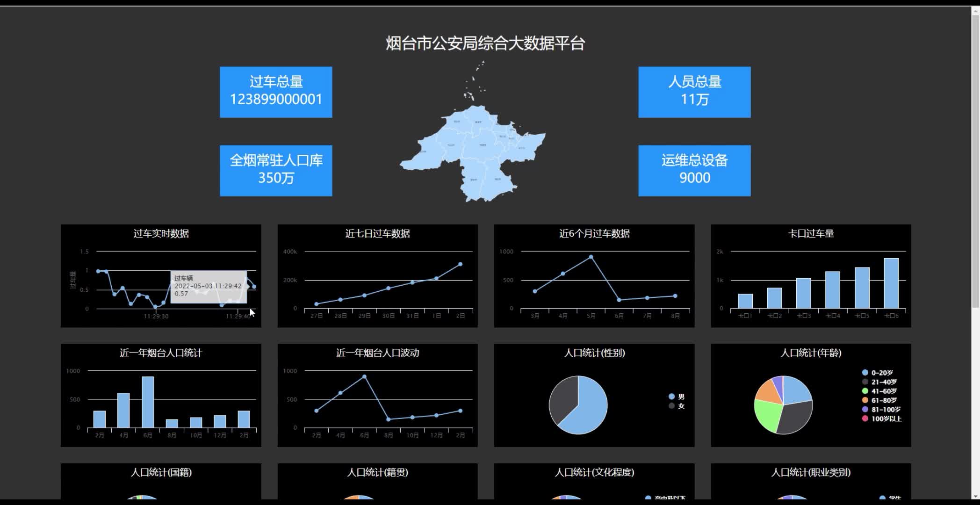This screenshot has width=980, height=505.
Task: Open the 人员总量 11万 card
Action: 694,92
